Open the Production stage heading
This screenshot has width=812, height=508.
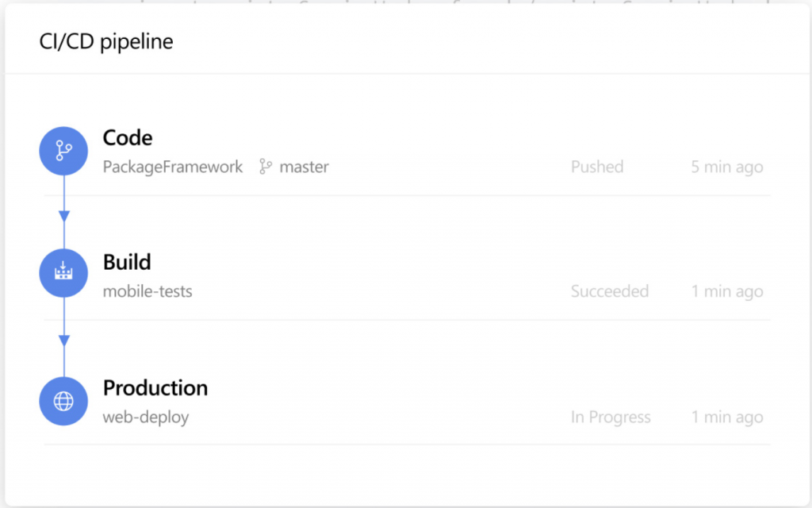pyautogui.click(x=155, y=388)
